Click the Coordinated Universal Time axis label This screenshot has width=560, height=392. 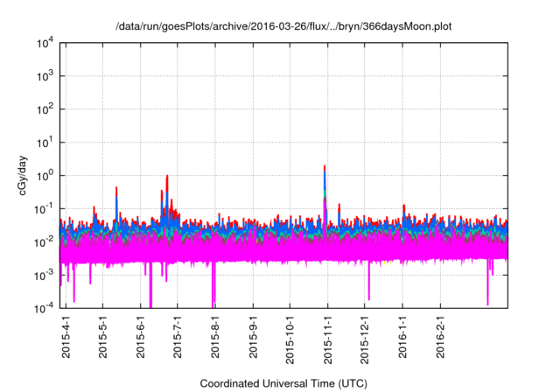click(x=283, y=383)
